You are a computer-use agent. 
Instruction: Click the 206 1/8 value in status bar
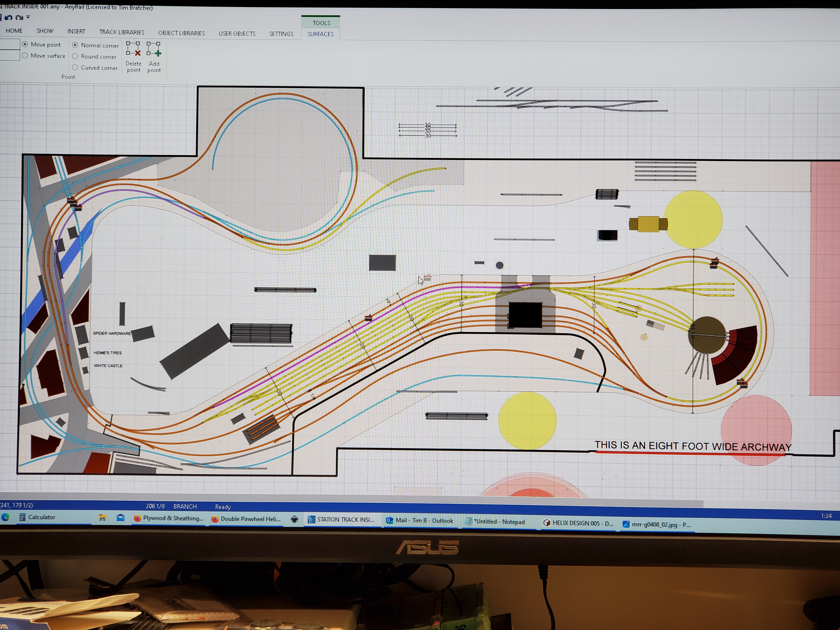click(155, 506)
